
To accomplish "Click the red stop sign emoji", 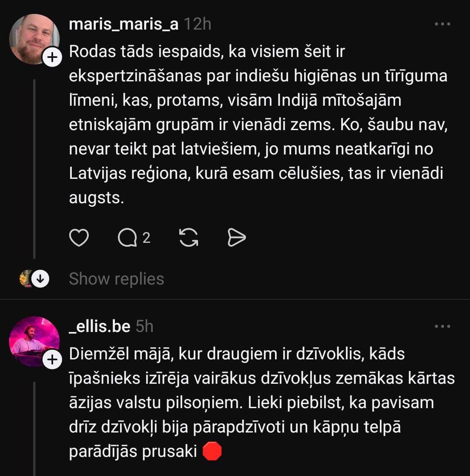I will [x=212, y=452].
